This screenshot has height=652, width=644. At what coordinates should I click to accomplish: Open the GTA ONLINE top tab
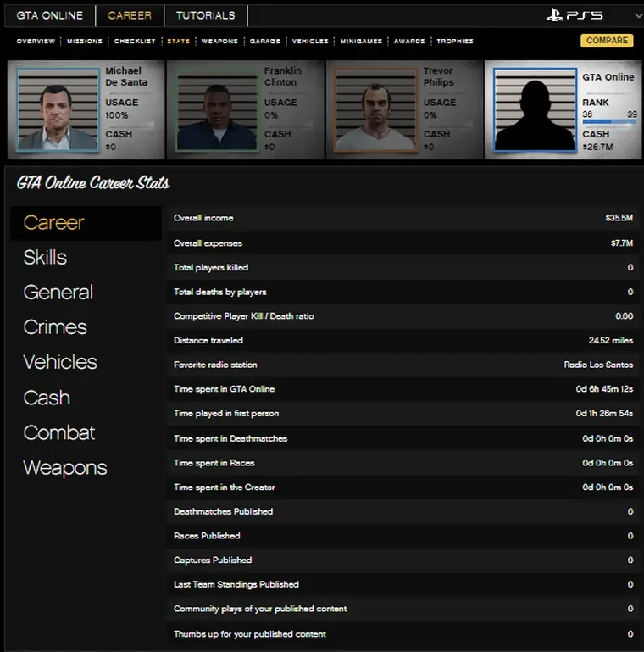pos(49,15)
